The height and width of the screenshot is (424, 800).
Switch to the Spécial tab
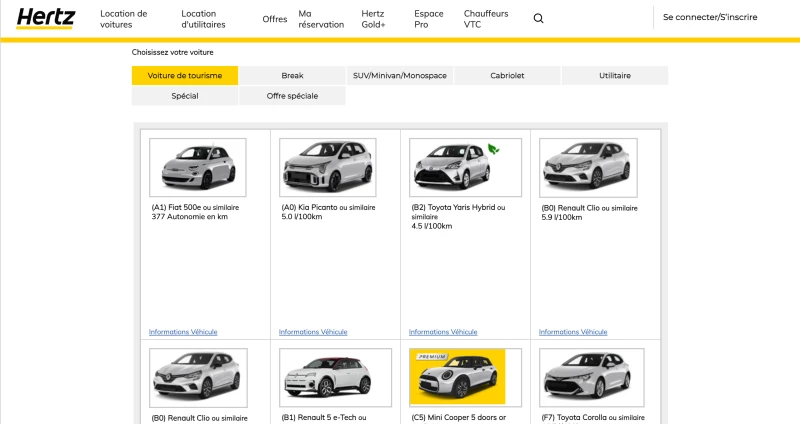point(185,96)
